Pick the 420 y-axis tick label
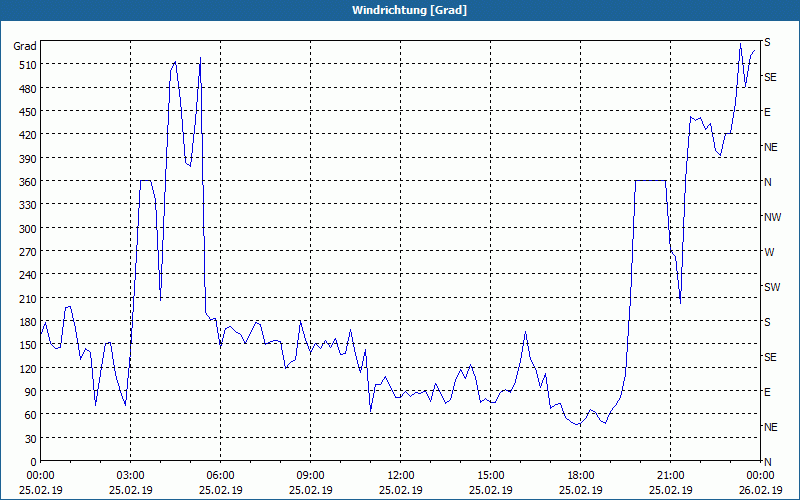800x500 pixels. tap(28, 135)
